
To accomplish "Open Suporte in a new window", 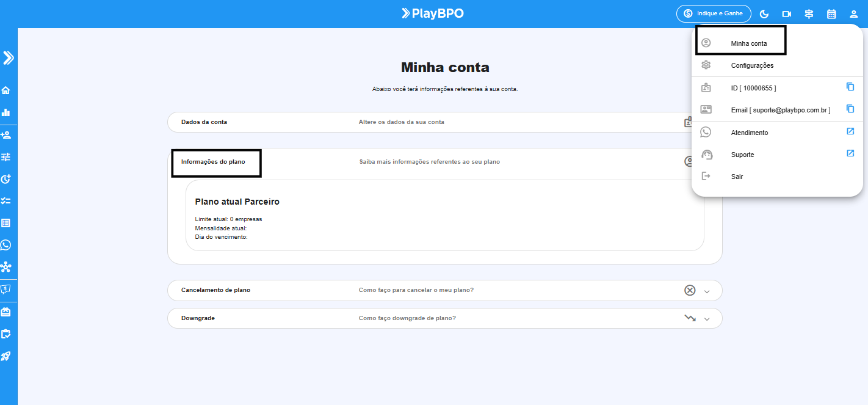I will [850, 153].
